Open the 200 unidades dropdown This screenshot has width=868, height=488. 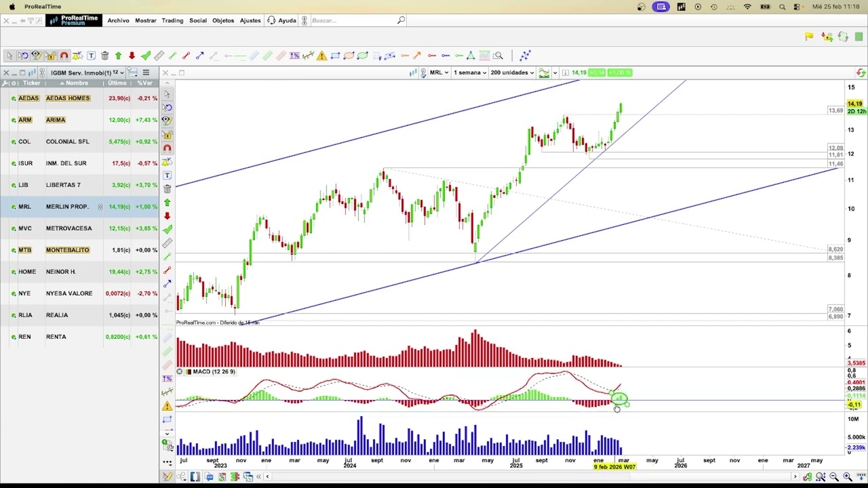(x=512, y=73)
